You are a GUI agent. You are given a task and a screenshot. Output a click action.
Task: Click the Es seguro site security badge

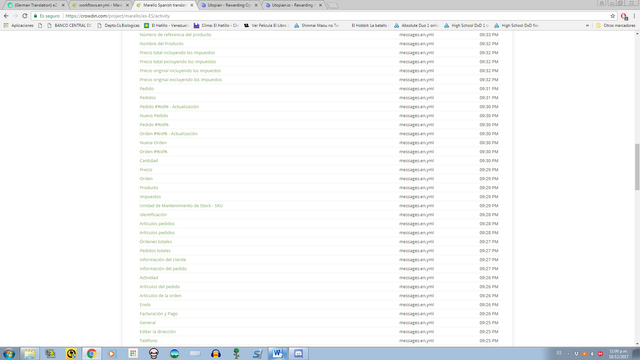point(47,16)
